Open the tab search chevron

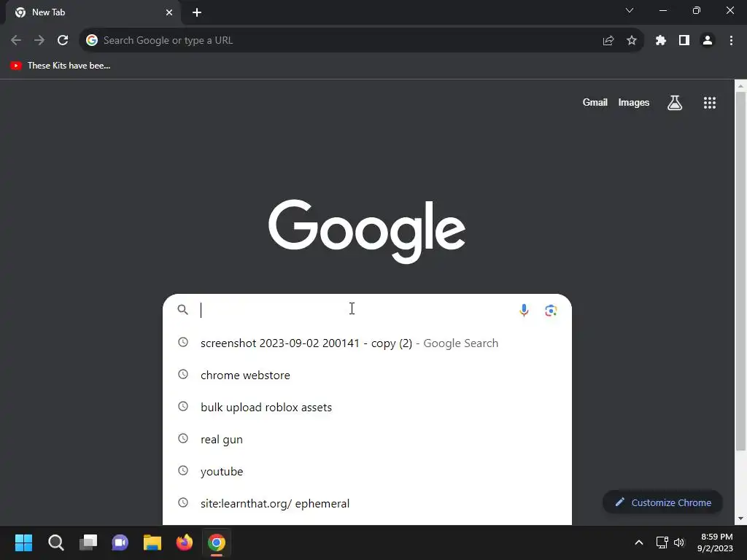630,10
